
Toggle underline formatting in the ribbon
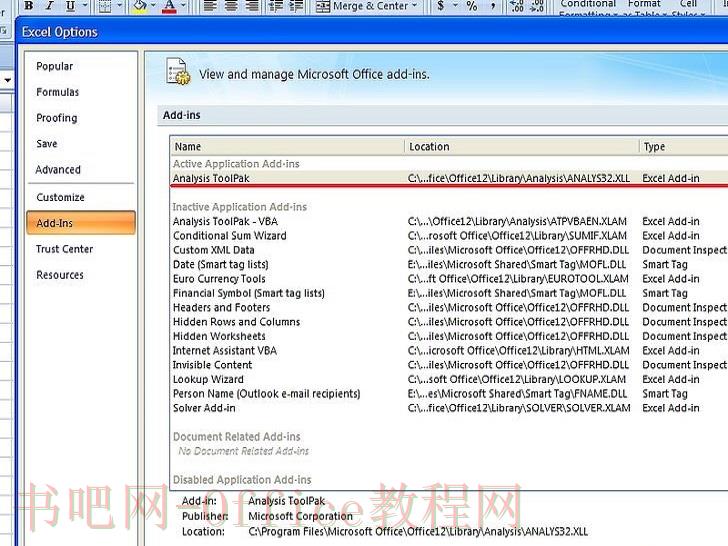(71, 6)
